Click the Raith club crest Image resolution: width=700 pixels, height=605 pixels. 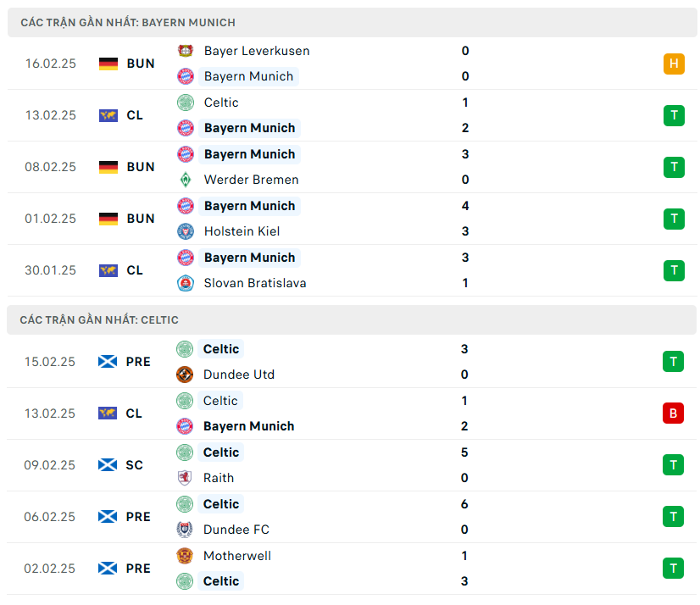(x=185, y=478)
